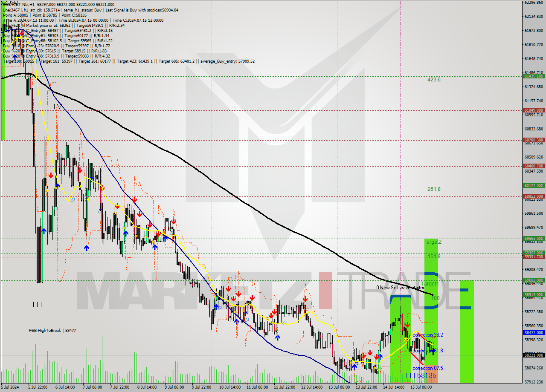Click the 59861.530 price axis tick

533,213
